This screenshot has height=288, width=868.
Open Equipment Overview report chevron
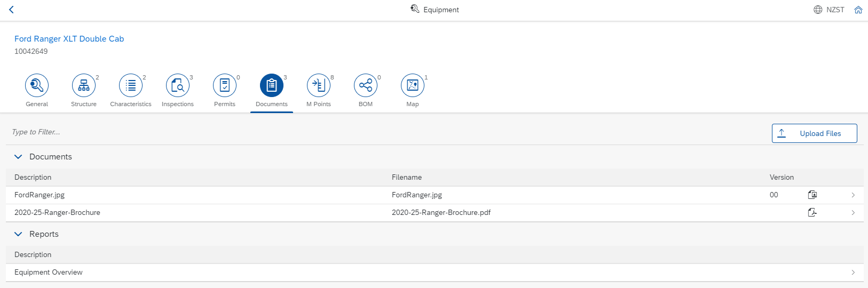pos(853,273)
